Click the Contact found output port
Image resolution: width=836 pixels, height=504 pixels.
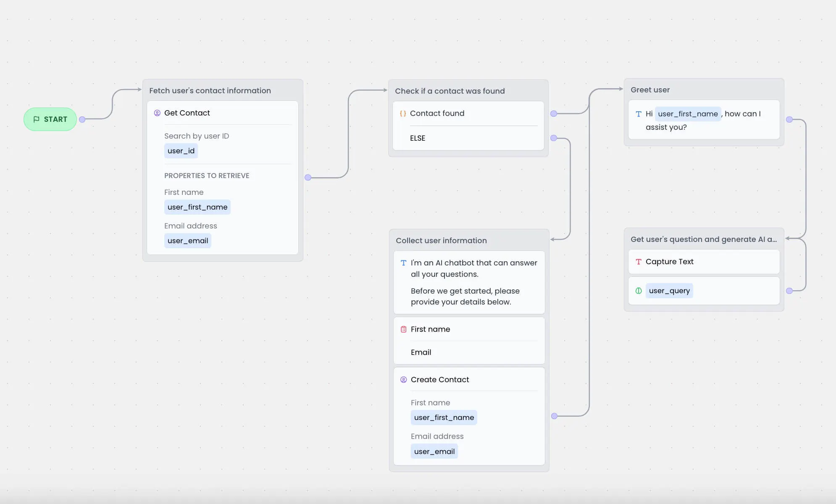pos(554,113)
